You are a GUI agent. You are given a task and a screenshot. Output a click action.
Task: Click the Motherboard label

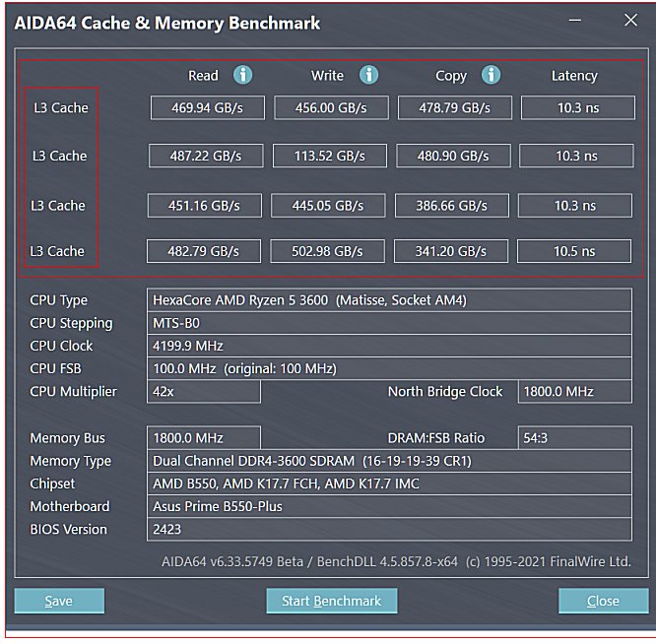[x=70, y=506]
